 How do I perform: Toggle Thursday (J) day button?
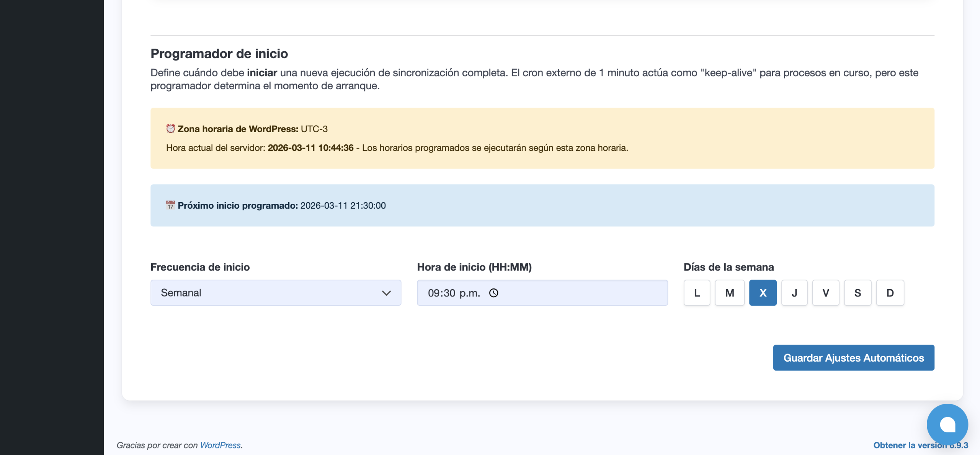794,293
